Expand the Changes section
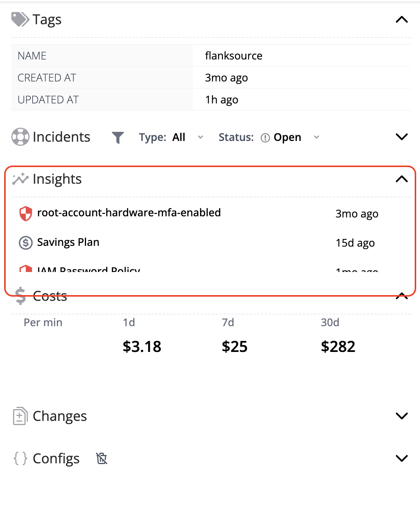420x519 pixels. coord(402,416)
